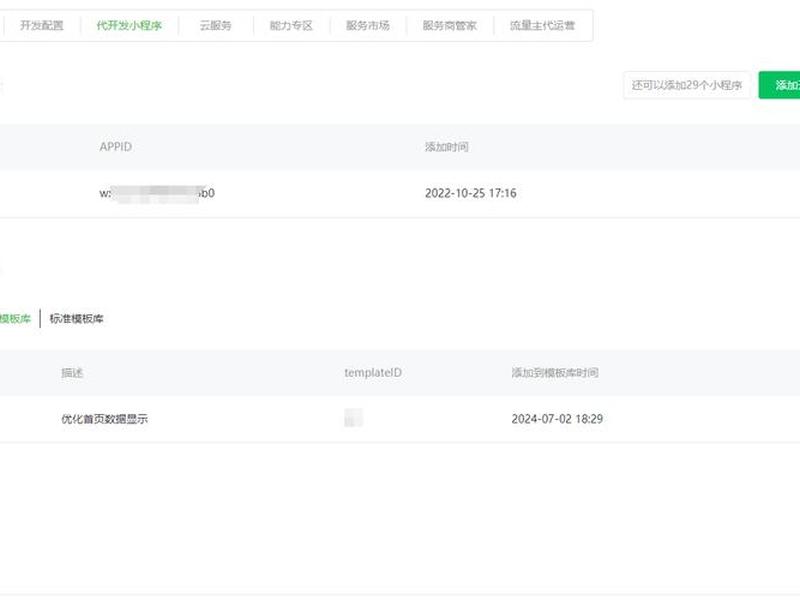Click the 添加时间 column header

[446, 147]
